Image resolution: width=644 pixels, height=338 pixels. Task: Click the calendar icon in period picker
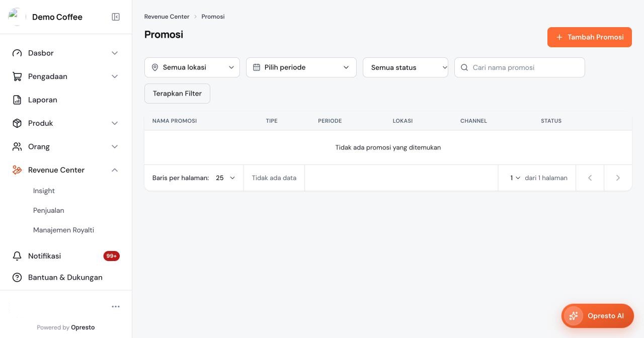click(257, 67)
